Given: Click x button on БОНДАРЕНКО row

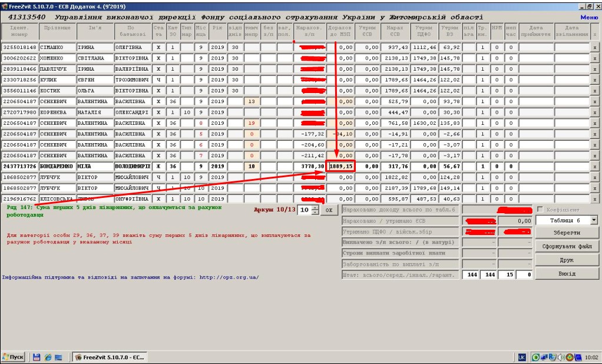Looking at the screenshot, I should (x=594, y=167).
